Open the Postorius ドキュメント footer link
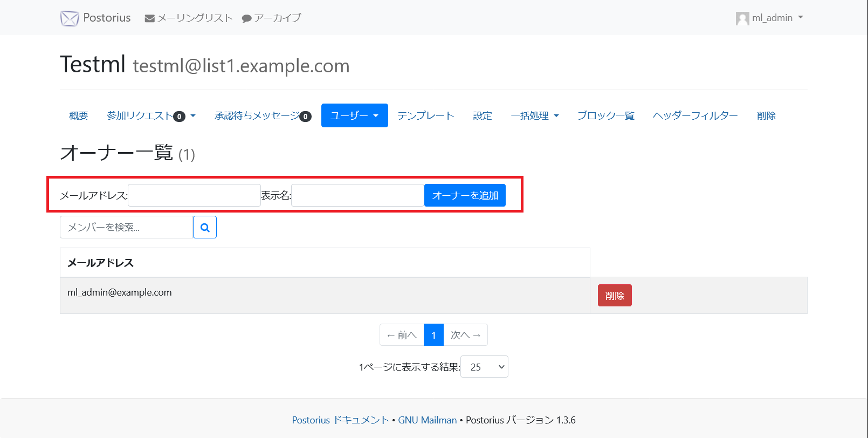 341,420
